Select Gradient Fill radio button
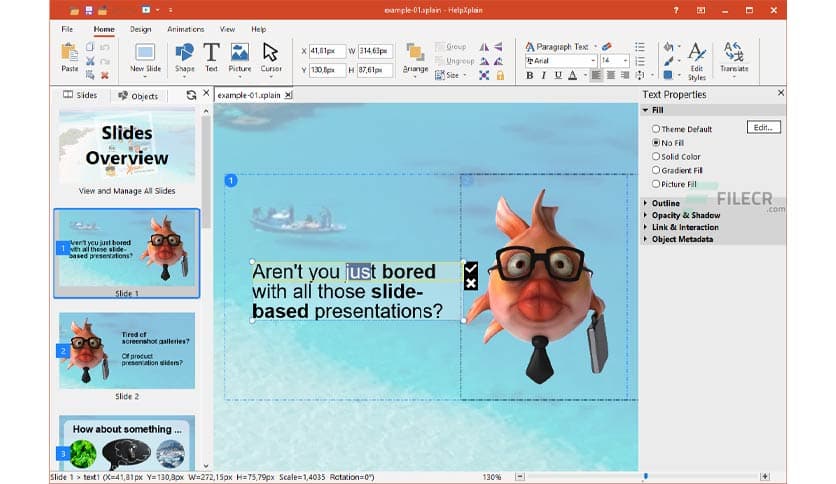 [x=656, y=171]
